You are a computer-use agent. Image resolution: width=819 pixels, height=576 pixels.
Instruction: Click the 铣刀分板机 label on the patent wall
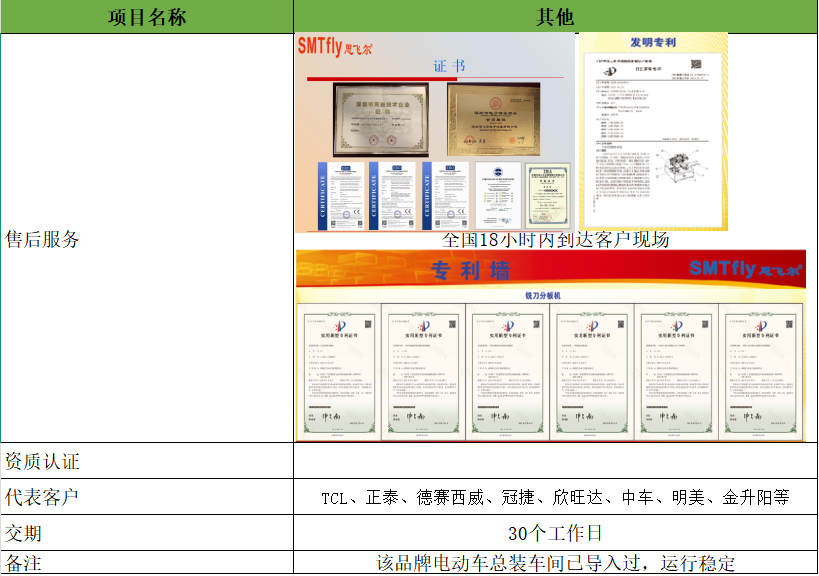[x=543, y=297]
